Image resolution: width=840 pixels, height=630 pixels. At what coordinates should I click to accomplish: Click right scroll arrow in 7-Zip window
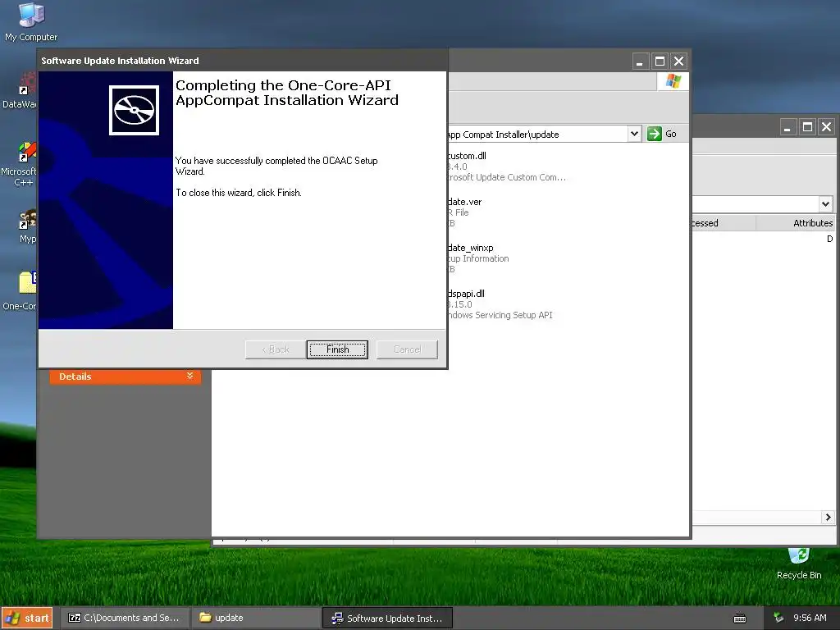pyautogui.click(x=828, y=517)
